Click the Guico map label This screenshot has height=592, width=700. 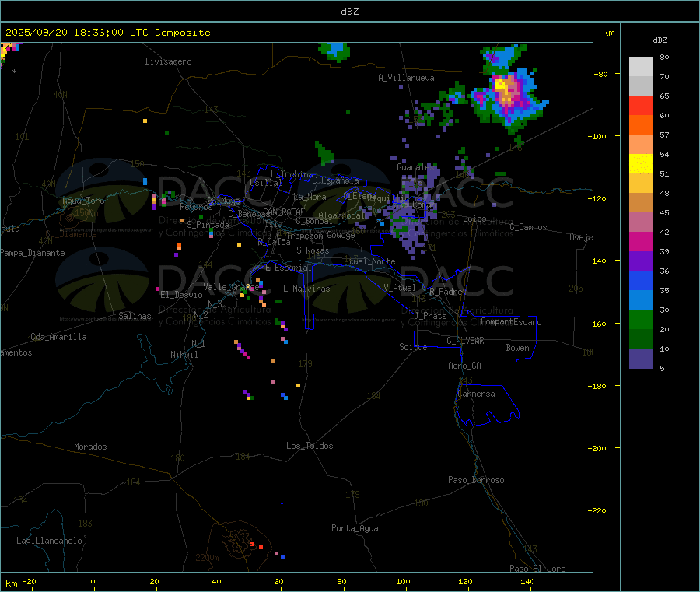point(474,219)
